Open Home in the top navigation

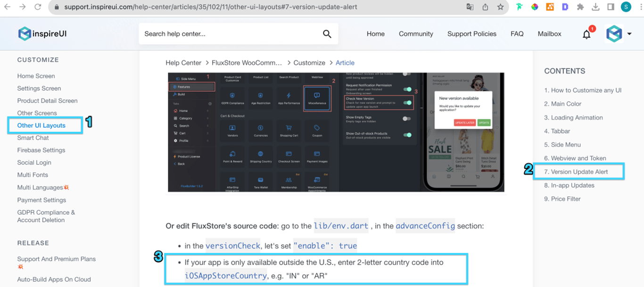(x=376, y=34)
